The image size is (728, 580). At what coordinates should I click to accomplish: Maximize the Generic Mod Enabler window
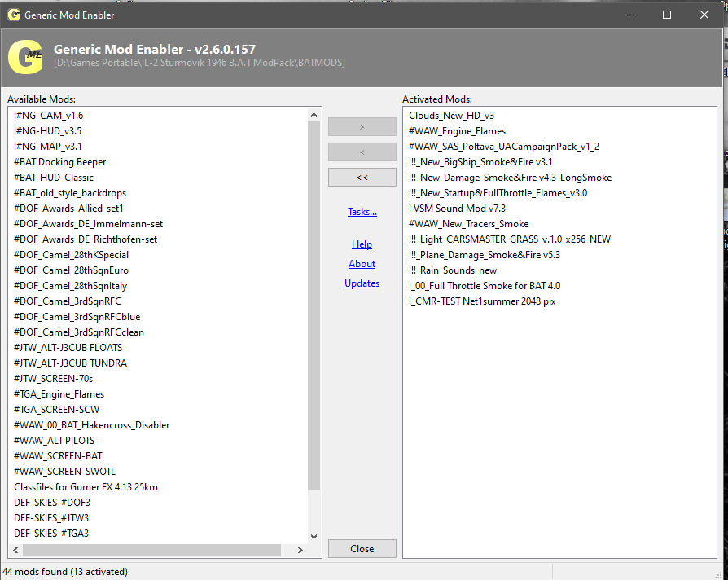[667, 15]
